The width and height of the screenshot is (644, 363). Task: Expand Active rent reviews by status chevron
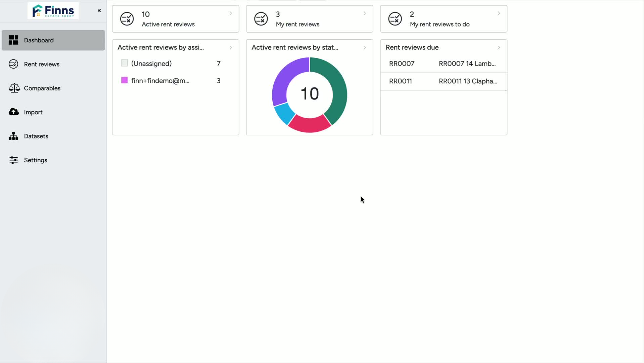pos(365,47)
